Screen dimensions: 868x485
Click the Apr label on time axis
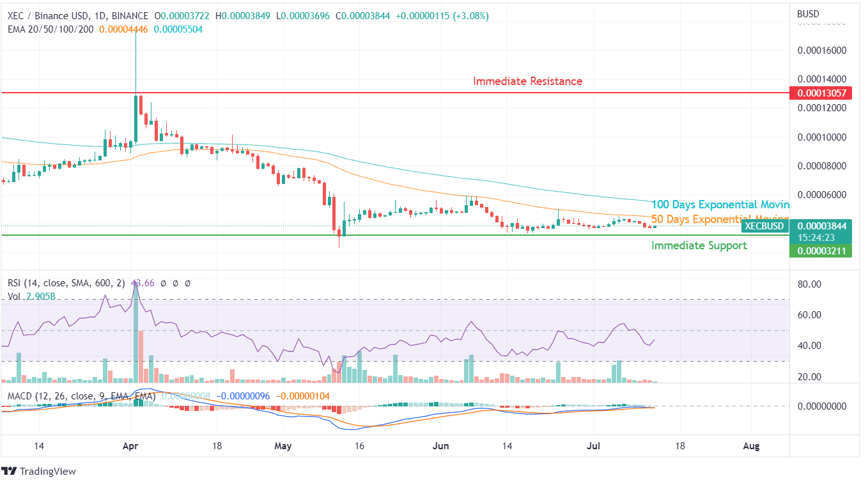131,446
